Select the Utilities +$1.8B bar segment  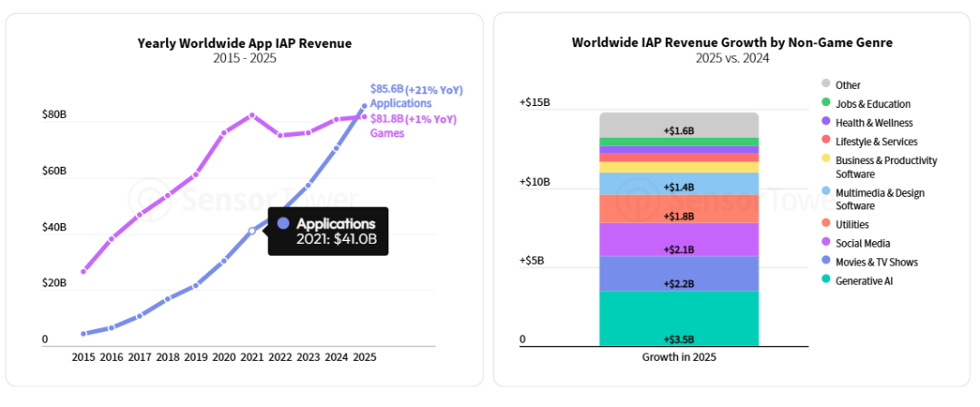coord(679,208)
